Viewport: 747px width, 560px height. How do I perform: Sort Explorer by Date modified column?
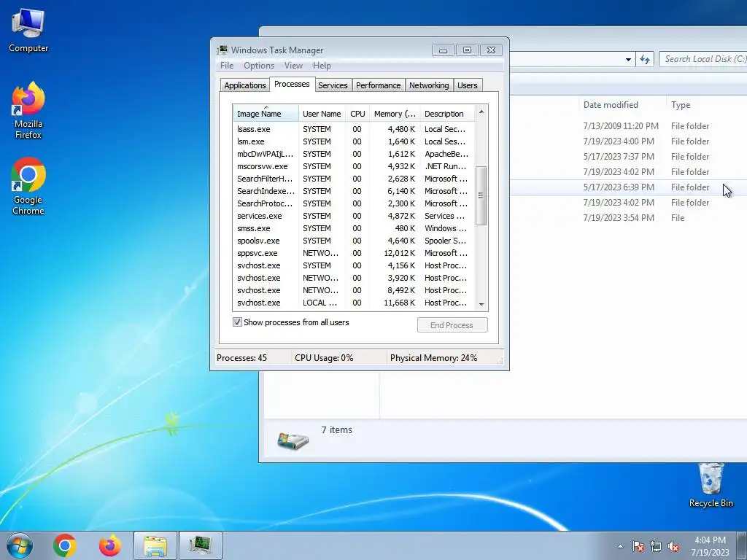(x=622, y=105)
